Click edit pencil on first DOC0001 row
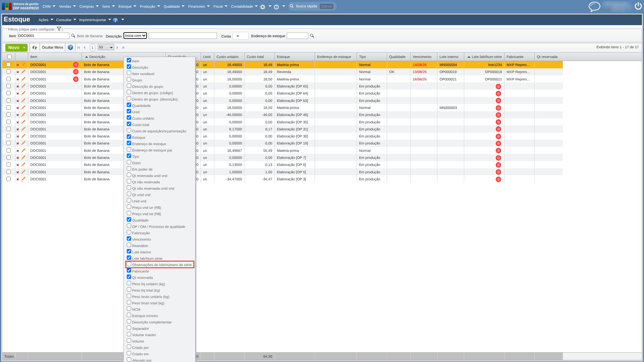 (x=23, y=65)
